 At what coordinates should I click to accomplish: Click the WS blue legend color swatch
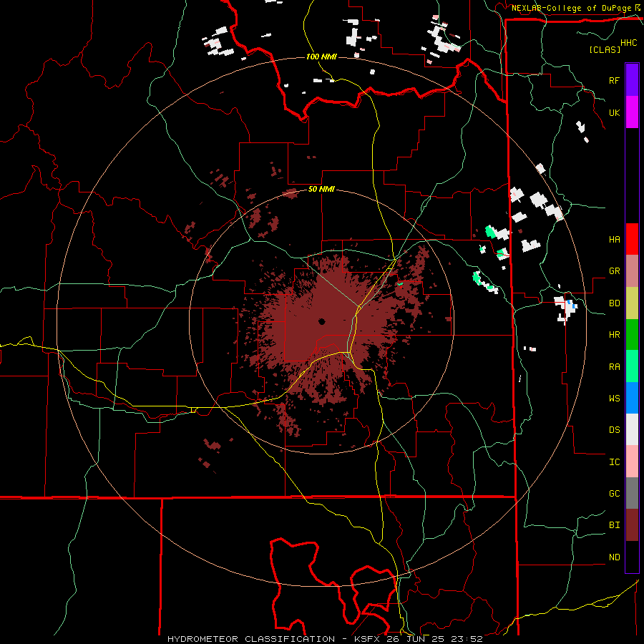pyautogui.click(x=632, y=398)
